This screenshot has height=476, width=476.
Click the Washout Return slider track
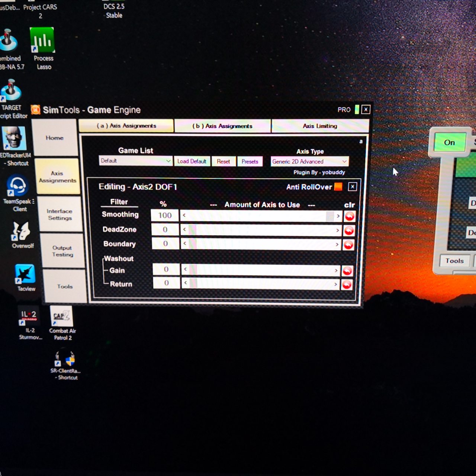click(x=261, y=284)
